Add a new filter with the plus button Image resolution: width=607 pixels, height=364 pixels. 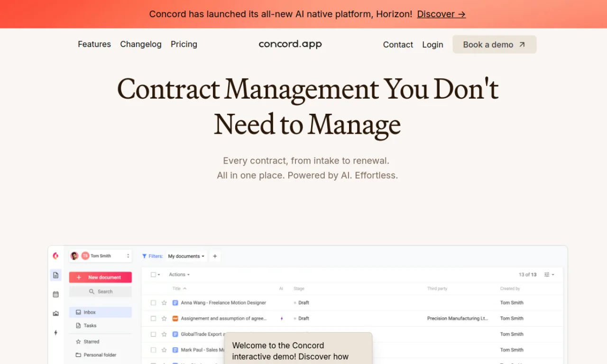[x=215, y=256]
